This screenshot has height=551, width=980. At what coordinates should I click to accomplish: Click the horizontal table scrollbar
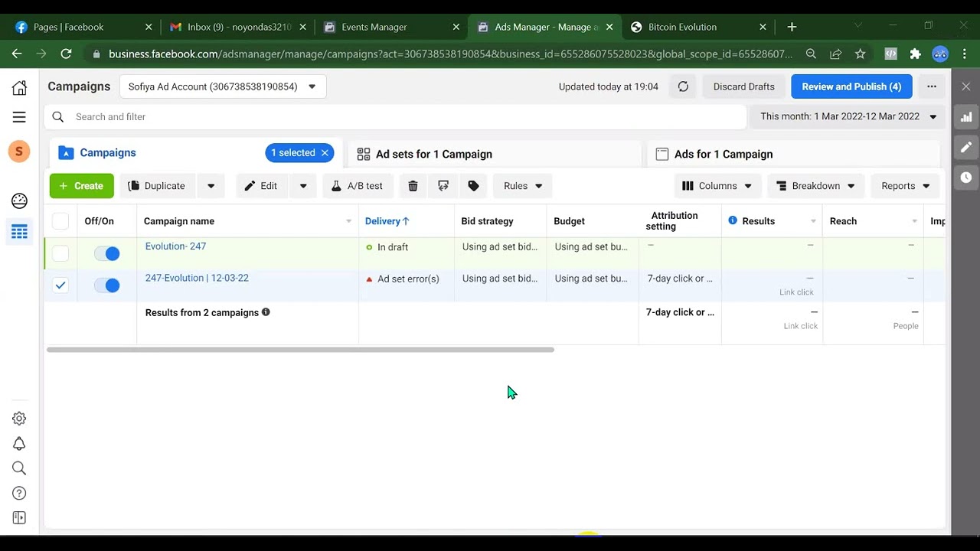(300, 350)
